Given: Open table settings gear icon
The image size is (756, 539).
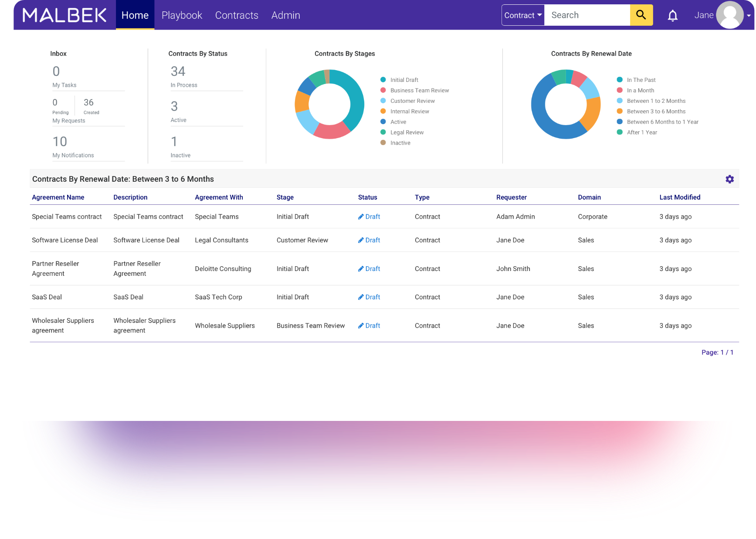Looking at the screenshot, I should coord(729,179).
